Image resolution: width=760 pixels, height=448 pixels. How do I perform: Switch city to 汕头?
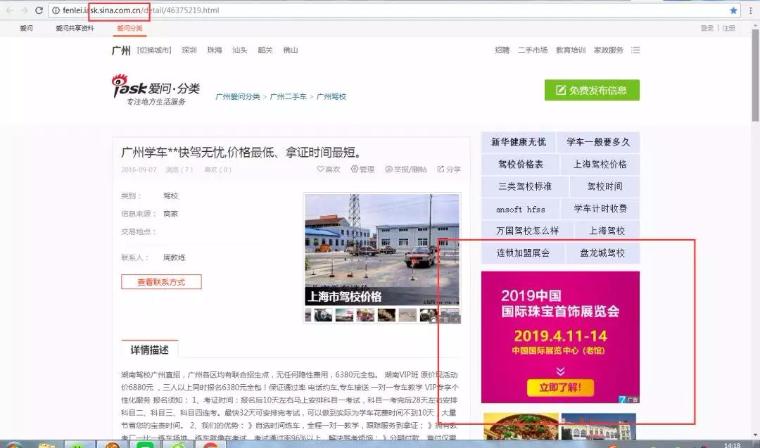[240, 50]
